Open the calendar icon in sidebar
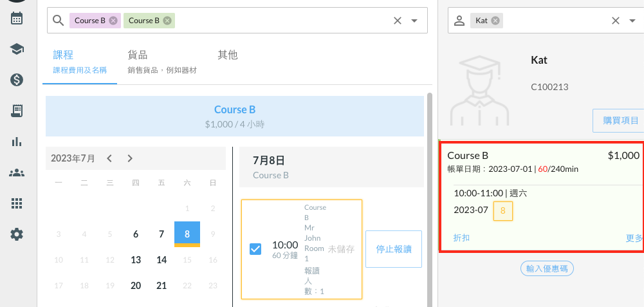This screenshot has width=644, height=307. pyautogui.click(x=17, y=18)
